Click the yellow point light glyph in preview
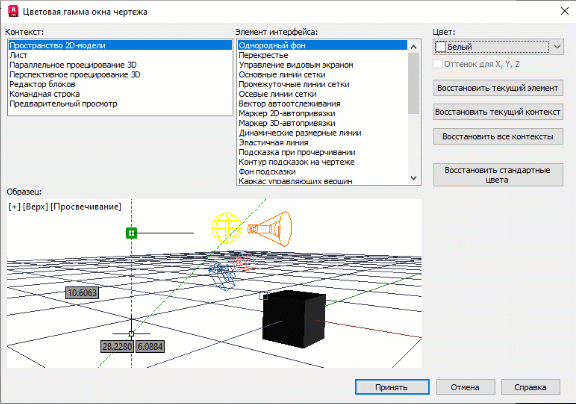Screen dimensions: 576x404 point(227,228)
